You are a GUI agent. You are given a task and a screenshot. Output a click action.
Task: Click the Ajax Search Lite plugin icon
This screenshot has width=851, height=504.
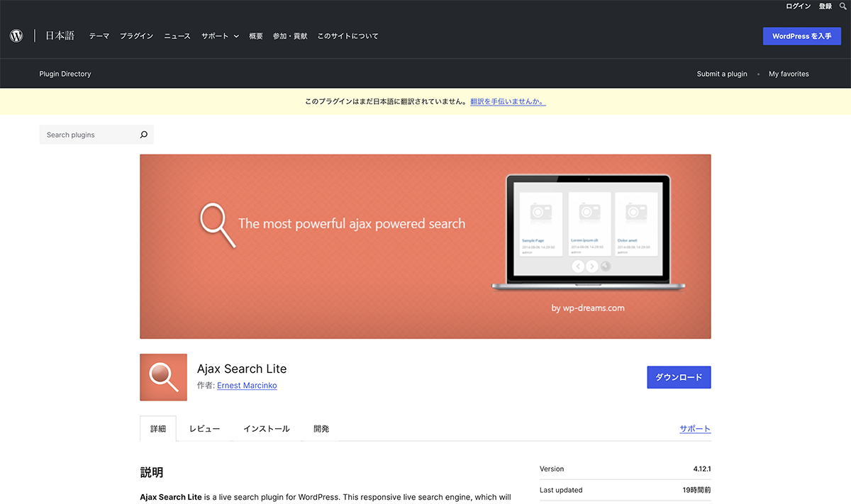click(163, 377)
